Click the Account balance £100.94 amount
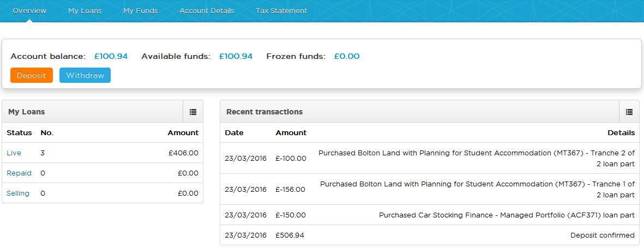Viewport: 644px width, 248px height. (x=111, y=56)
